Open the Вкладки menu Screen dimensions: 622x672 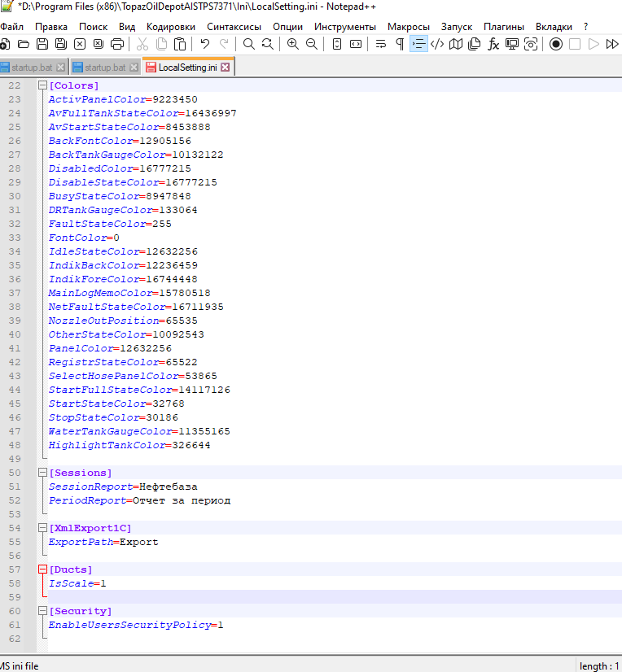tap(554, 27)
